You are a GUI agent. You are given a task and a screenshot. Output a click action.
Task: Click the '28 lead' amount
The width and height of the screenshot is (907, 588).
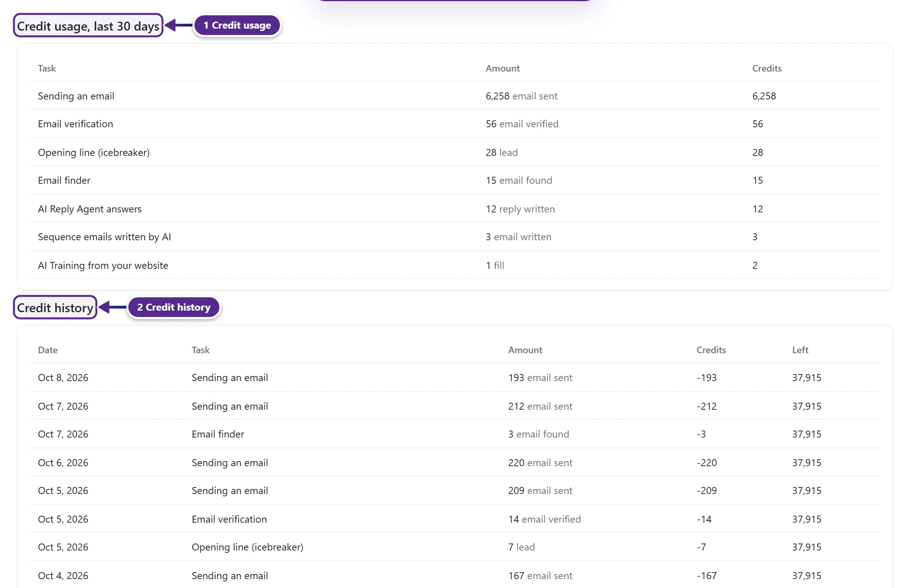point(501,152)
